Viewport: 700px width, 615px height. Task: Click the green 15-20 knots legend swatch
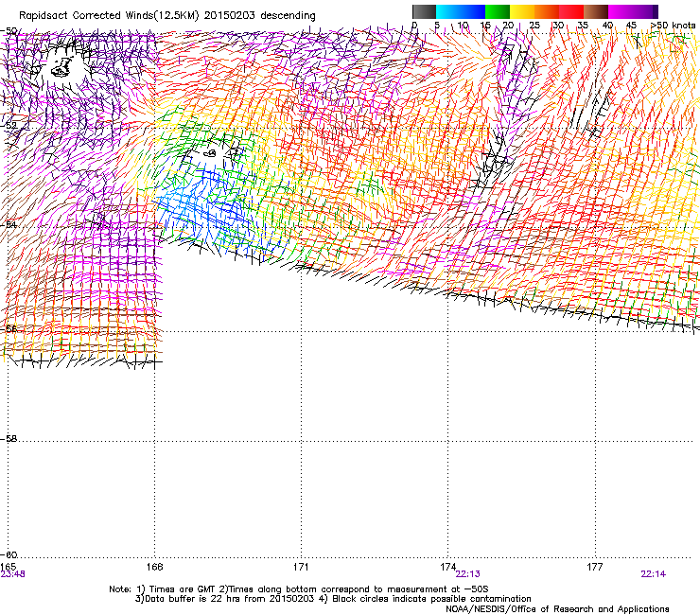click(498, 11)
